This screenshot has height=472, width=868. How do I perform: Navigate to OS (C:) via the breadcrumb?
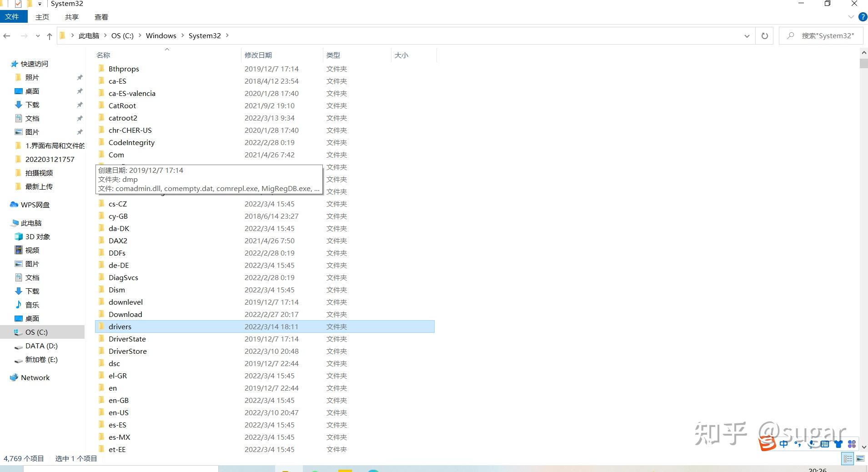pos(122,35)
